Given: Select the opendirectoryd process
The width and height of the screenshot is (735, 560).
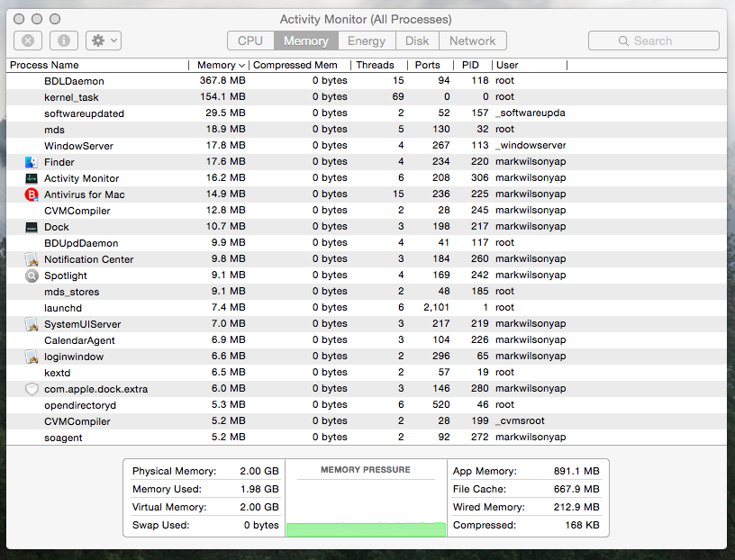Looking at the screenshot, I should tap(367, 405).
